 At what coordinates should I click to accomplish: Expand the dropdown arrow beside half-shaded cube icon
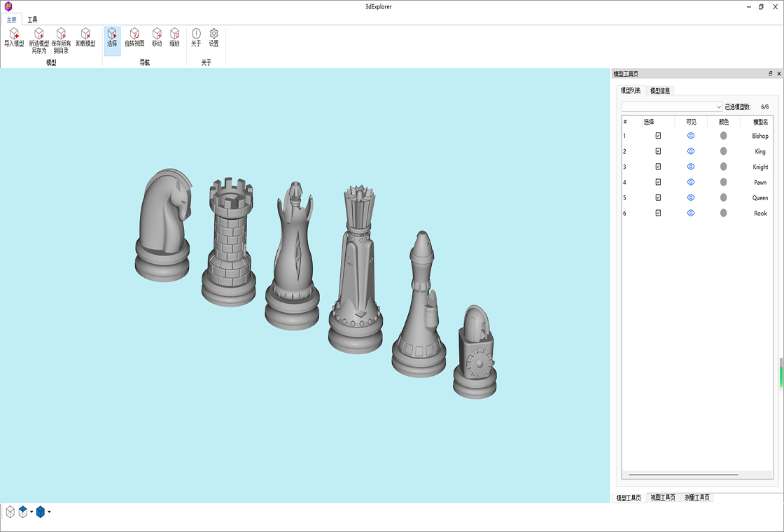point(31,512)
